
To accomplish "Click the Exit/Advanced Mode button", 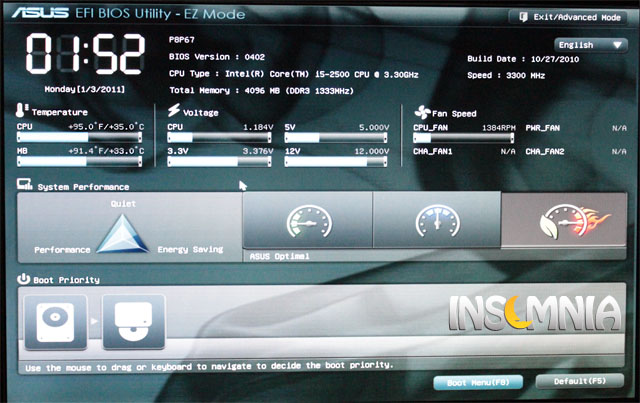I will 570,17.
